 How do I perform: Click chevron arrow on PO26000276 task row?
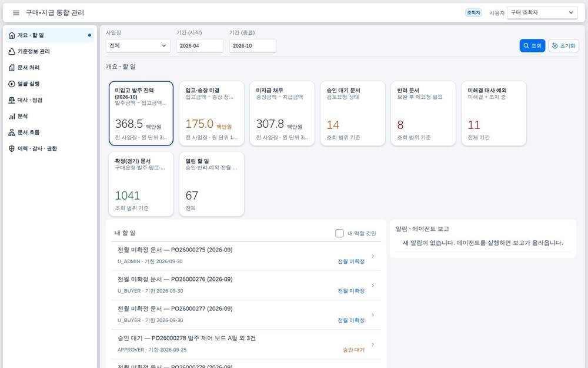click(373, 286)
